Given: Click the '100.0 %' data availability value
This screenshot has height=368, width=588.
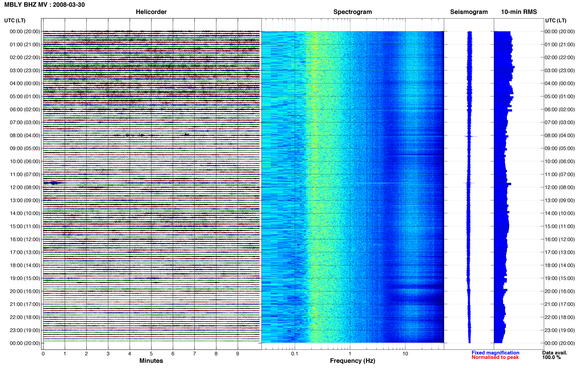Looking at the screenshot, I should (552, 357).
